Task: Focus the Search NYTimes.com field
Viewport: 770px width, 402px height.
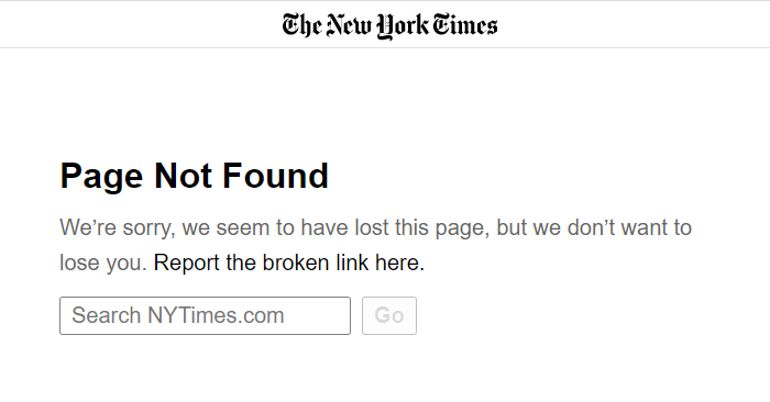Action: click(205, 316)
